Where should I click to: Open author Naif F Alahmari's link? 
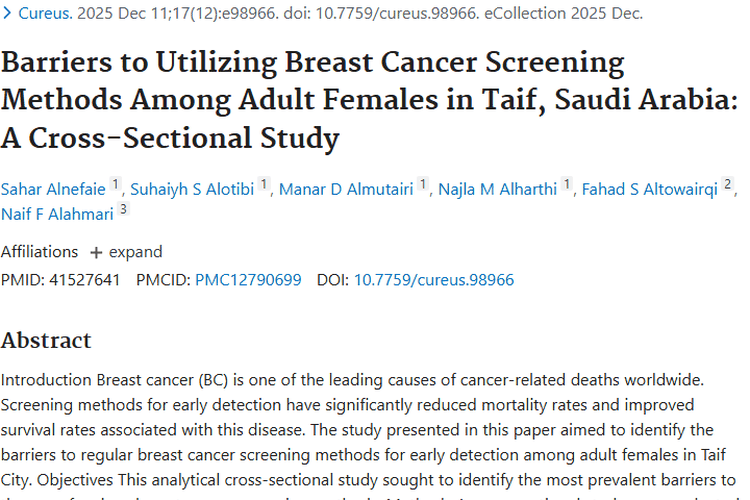point(57,213)
